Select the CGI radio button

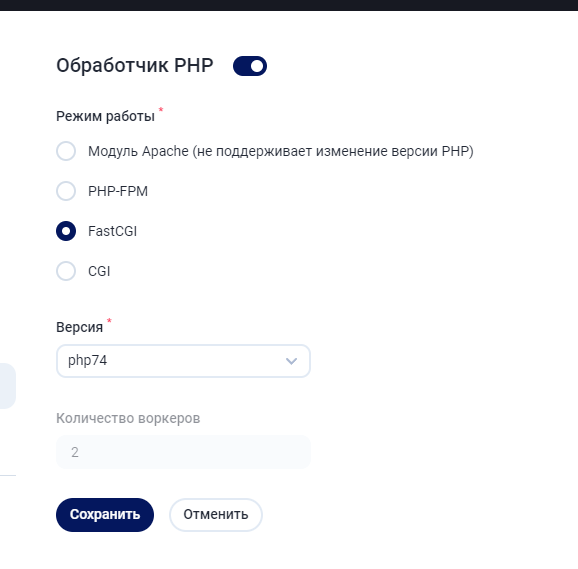(66, 271)
